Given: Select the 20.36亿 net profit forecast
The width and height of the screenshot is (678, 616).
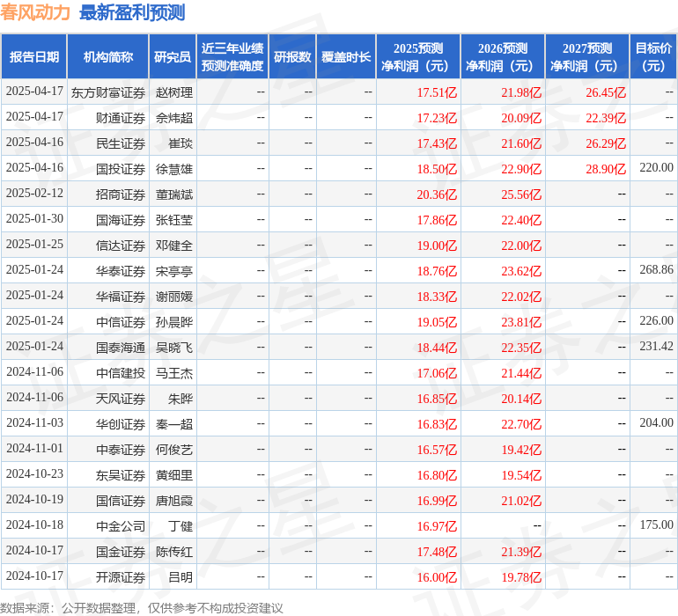Looking at the screenshot, I should pos(437,194).
